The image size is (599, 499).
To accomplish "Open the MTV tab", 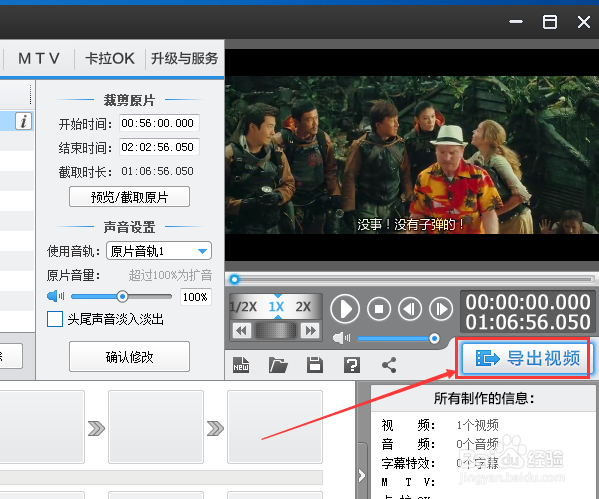I will tap(39, 58).
